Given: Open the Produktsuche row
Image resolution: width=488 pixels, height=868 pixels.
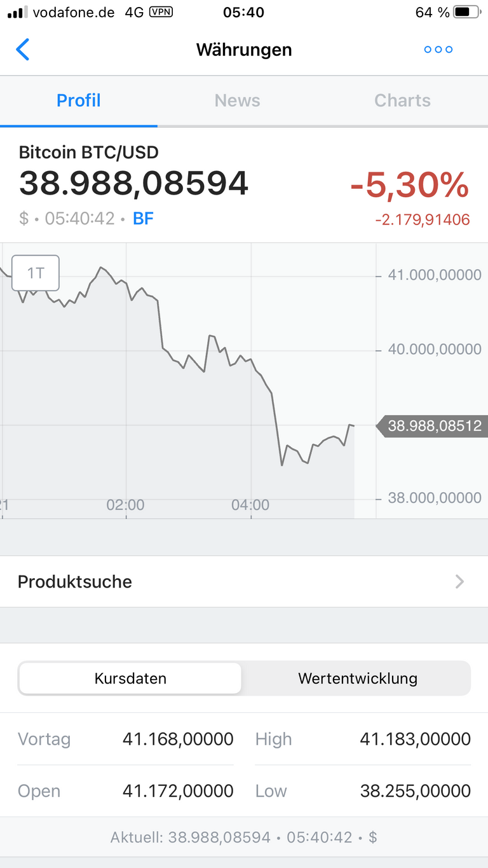Looking at the screenshot, I should (x=244, y=581).
